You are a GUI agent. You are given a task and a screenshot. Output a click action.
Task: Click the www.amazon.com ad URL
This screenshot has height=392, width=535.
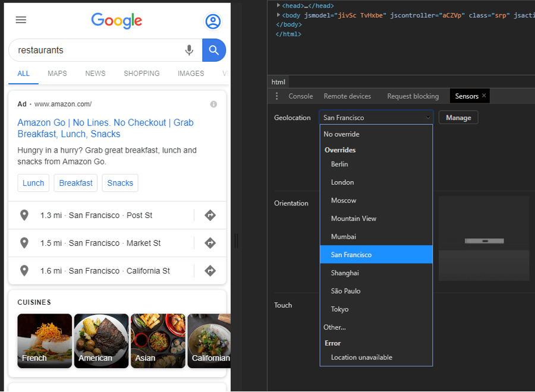tap(63, 105)
